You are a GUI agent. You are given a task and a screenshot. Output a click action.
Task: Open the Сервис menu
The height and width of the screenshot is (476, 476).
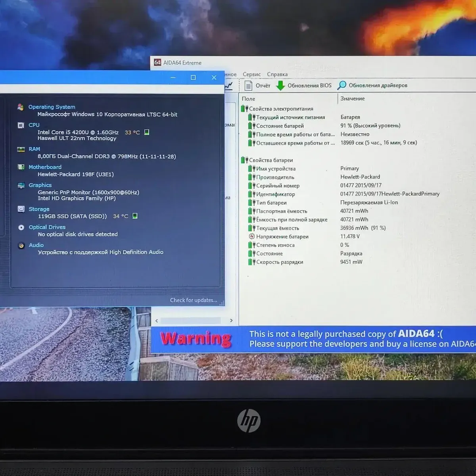(251, 74)
